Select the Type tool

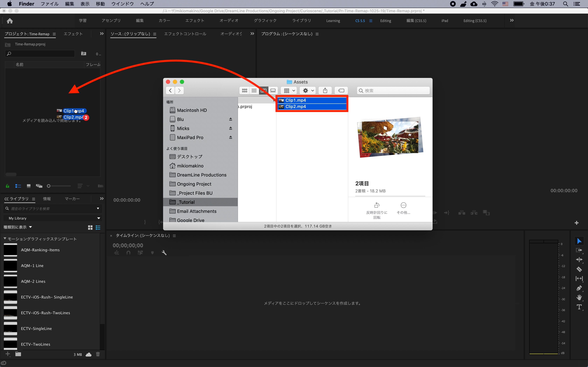click(x=579, y=307)
